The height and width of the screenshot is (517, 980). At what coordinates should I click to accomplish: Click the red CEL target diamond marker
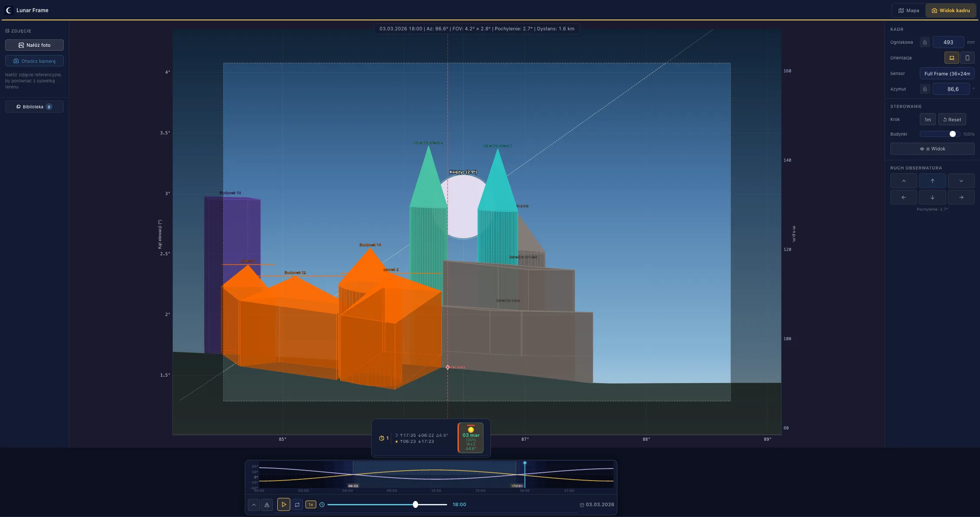click(x=448, y=367)
